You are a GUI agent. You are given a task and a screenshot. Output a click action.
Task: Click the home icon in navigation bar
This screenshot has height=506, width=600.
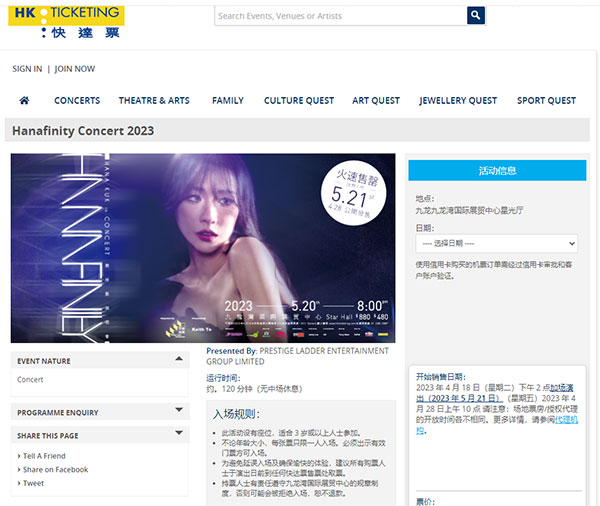coord(24,100)
